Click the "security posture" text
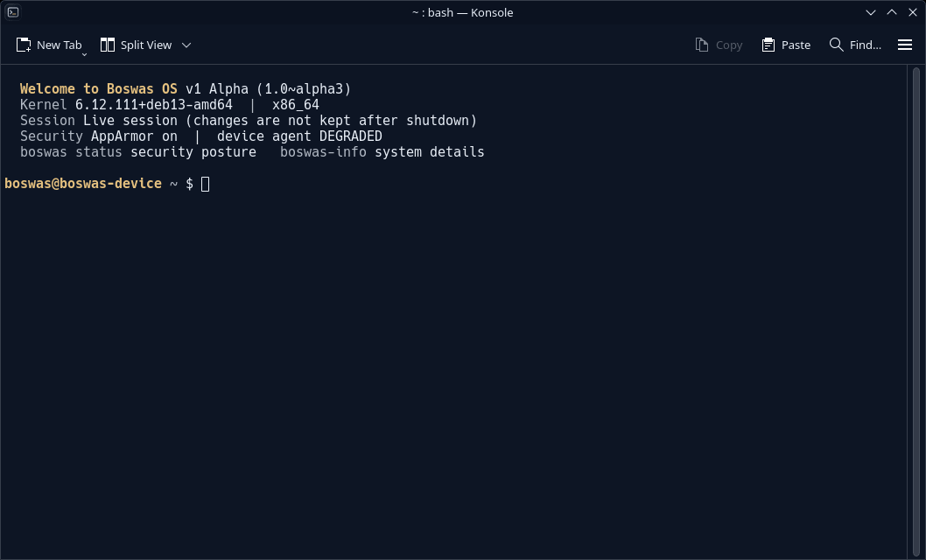The height and width of the screenshot is (560, 926). (193, 152)
